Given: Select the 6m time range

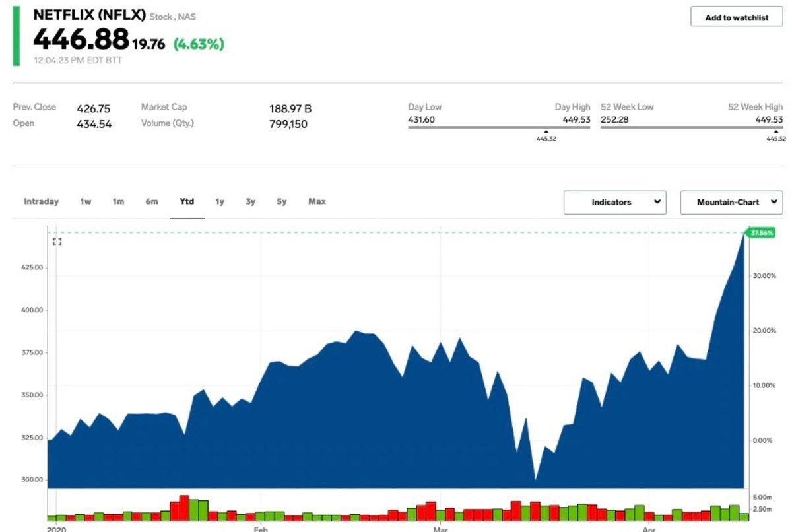Looking at the screenshot, I should click(x=152, y=202).
